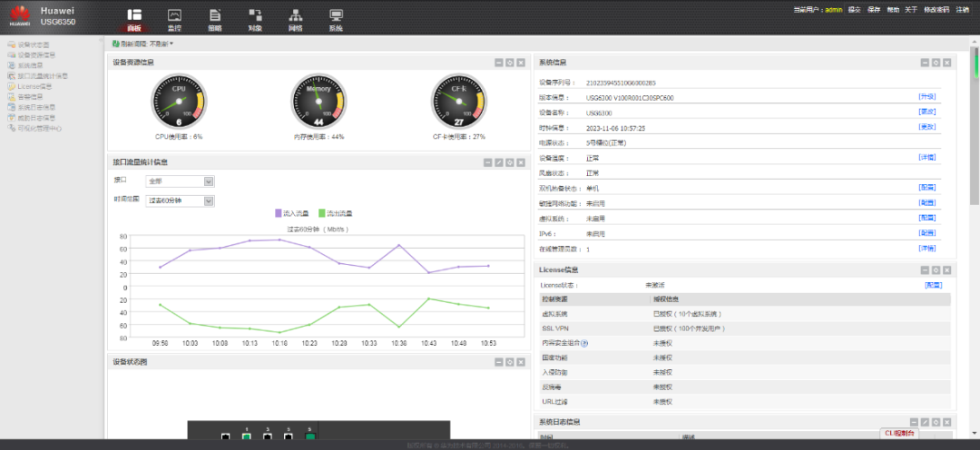Viewport: 980px width, 450px height.
Task: Open the 时间范围 time range dropdown
Action: [x=181, y=201]
